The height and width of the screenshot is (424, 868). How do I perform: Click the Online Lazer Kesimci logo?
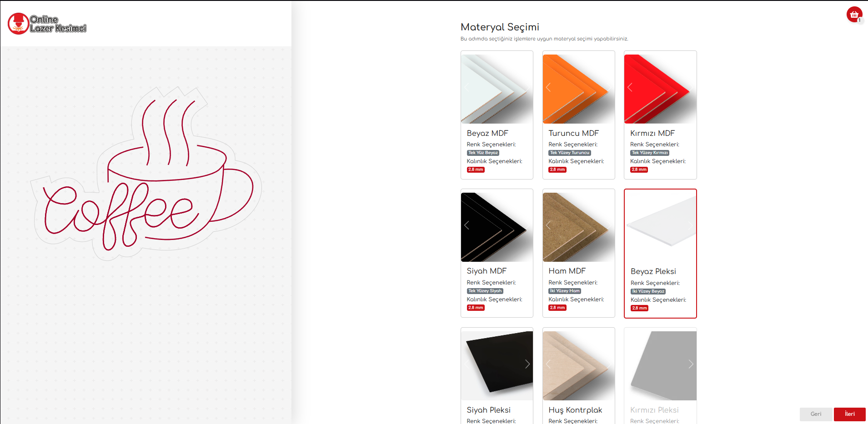coord(47,24)
